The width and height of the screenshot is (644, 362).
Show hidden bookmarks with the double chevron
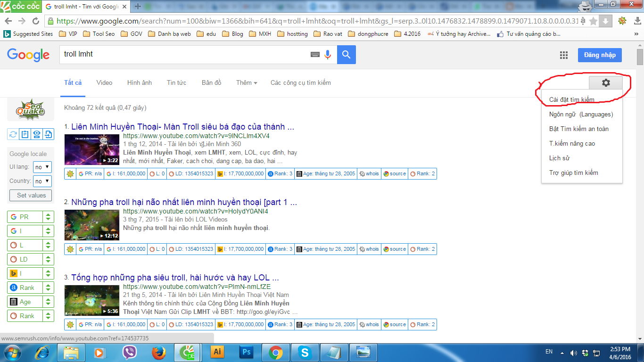point(637,34)
